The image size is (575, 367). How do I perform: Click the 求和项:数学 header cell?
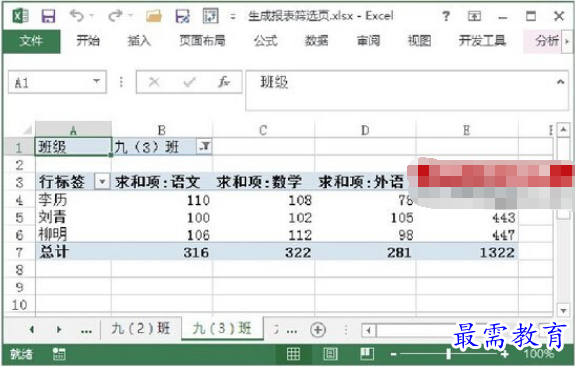(x=263, y=181)
